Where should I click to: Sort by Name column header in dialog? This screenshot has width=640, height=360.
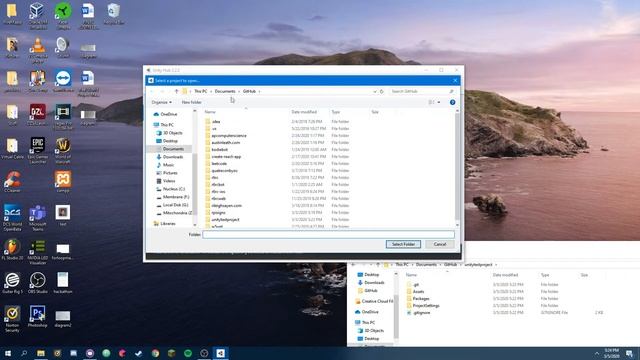pyautogui.click(x=210, y=112)
